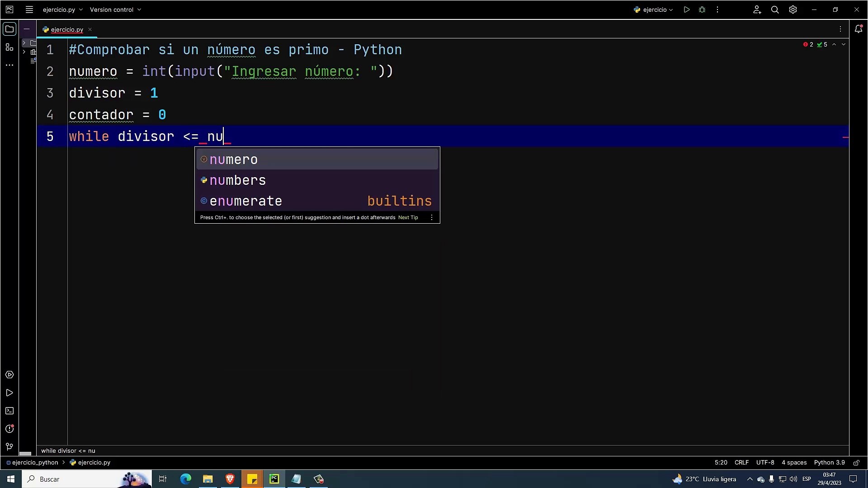Viewport: 868px width, 488px height.
Task: Run the ejercicio configuration
Action: [x=687, y=9]
